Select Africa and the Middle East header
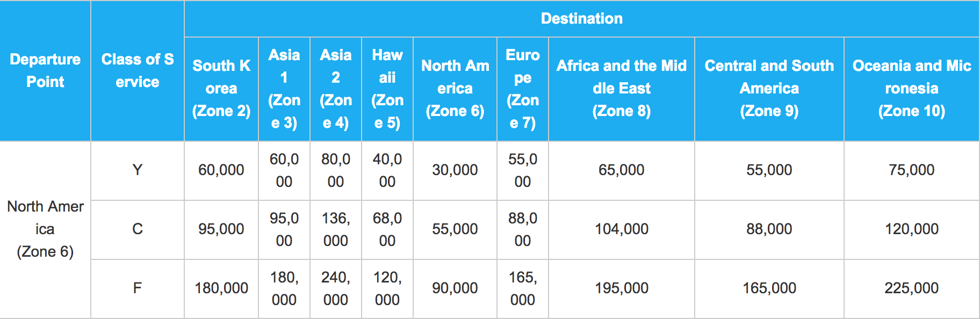The height and width of the screenshot is (319, 980). click(622, 89)
